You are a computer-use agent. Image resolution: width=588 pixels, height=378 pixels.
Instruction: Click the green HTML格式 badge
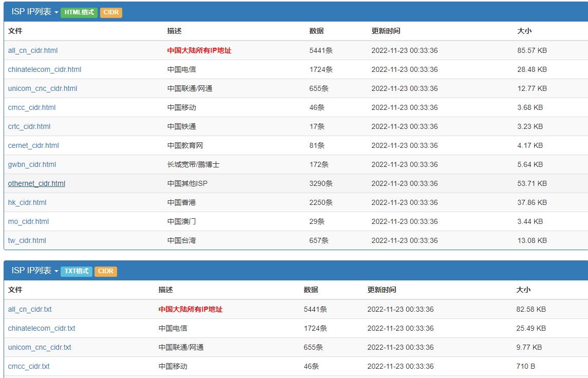point(79,12)
